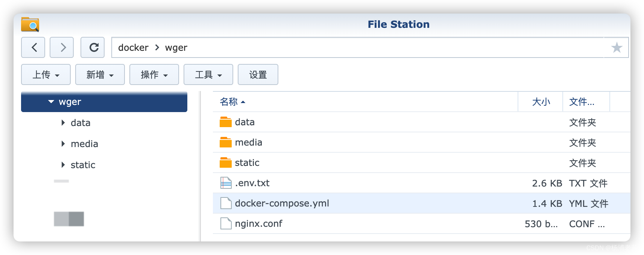Open the 新增 dropdown menu

pyautogui.click(x=100, y=74)
